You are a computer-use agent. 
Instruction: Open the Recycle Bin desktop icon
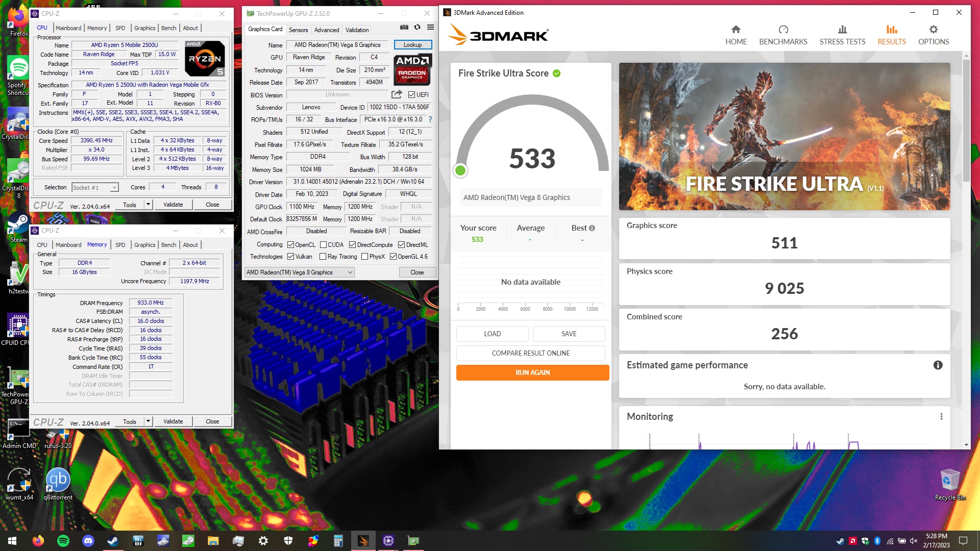[950, 484]
